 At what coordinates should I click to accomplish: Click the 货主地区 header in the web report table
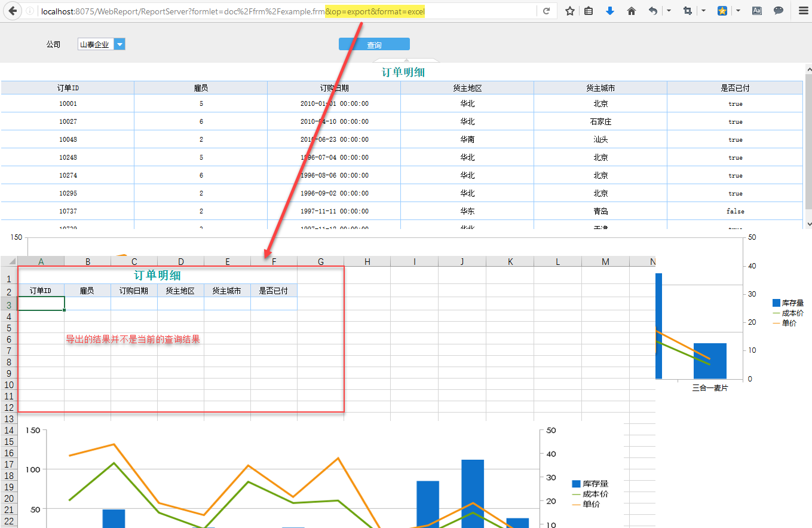tap(467, 88)
